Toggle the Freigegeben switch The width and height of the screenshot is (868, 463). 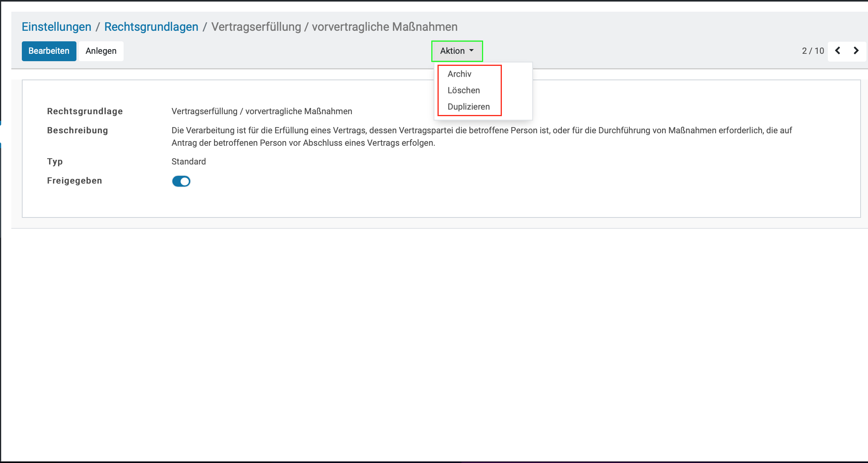[x=181, y=181]
